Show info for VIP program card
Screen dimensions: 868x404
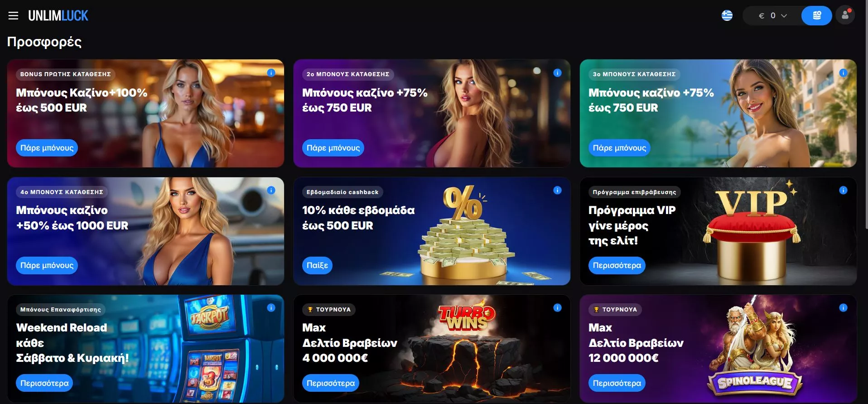(x=843, y=190)
